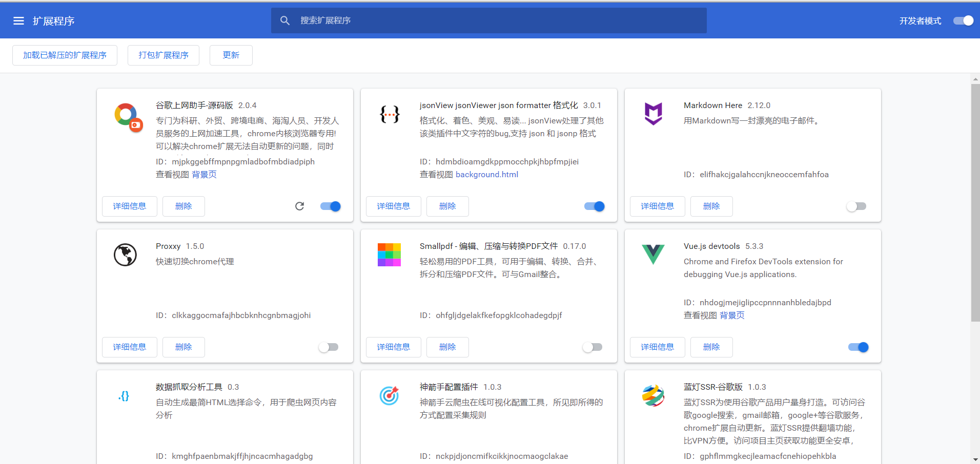The image size is (980, 464).
Task: Click the 开发者模式 label
Action: tap(920, 21)
